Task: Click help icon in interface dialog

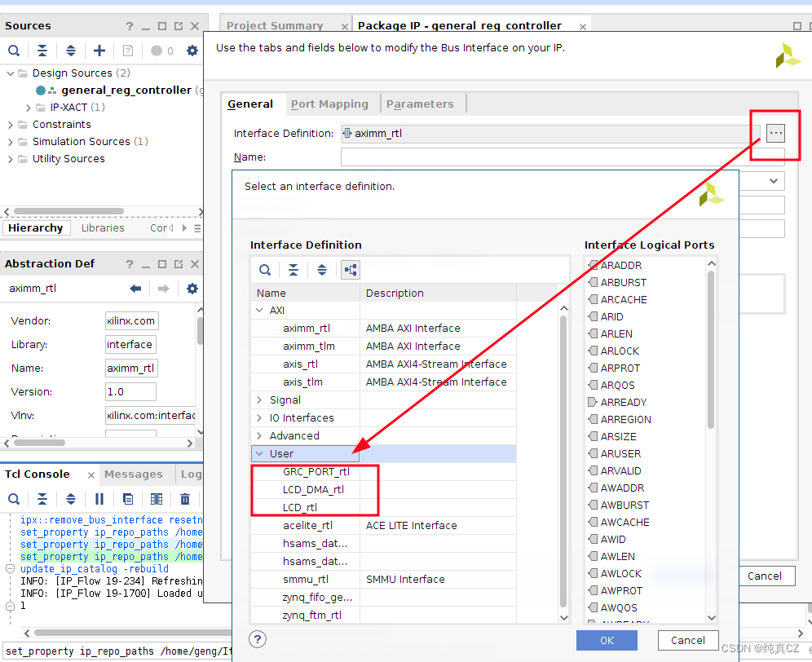Action: (x=258, y=639)
